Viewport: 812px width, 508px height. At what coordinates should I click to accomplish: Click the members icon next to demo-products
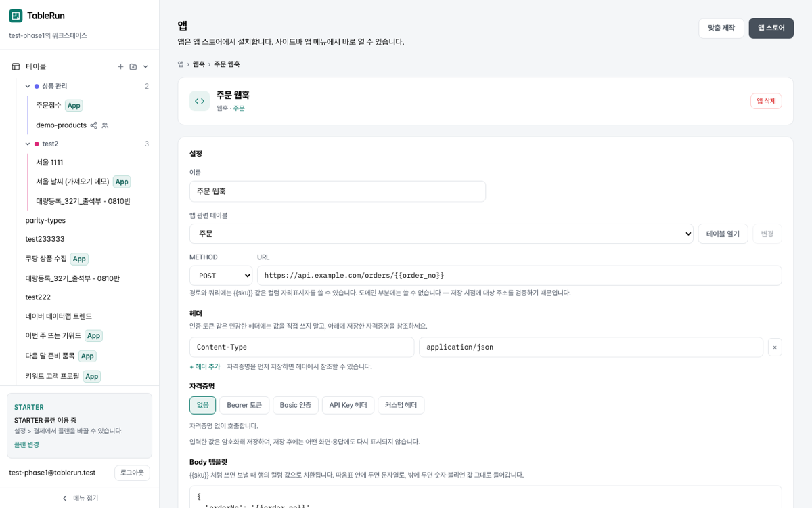click(x=105, y=125)
